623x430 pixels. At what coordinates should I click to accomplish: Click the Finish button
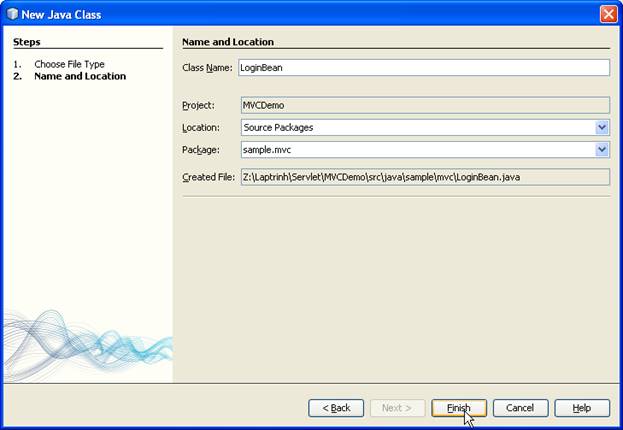(459, 408)
